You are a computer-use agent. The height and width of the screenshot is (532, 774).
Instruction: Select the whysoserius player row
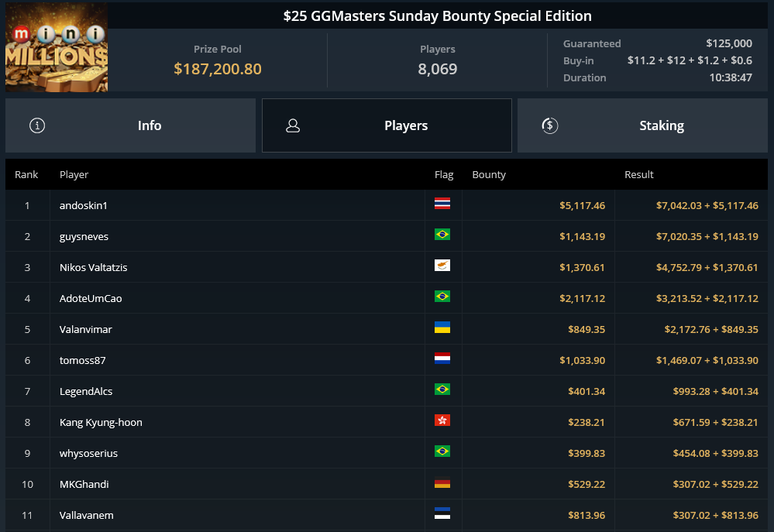(387, 453)
